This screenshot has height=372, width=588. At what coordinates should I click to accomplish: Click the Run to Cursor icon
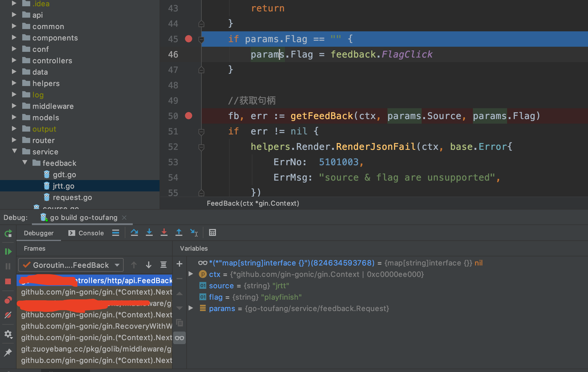tap(194, 233)
